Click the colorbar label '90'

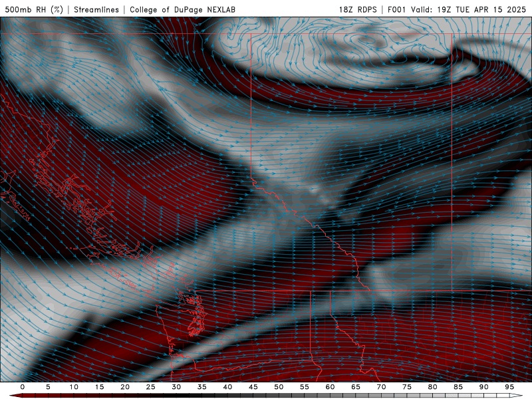click(484, 387)
